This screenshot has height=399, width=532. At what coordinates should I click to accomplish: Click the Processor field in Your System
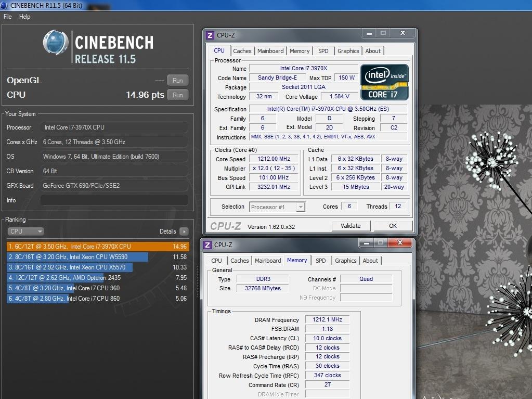pyautogui.click(x=114, y=127)
